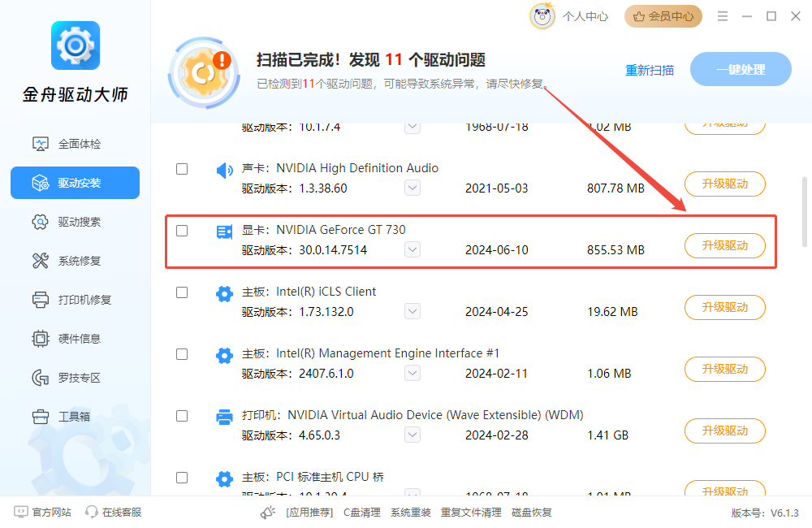Expand version dropdown for driver 4.65.0.3
Image resolution: width=812 pixels, height=528 pixels.
[412, 435]
